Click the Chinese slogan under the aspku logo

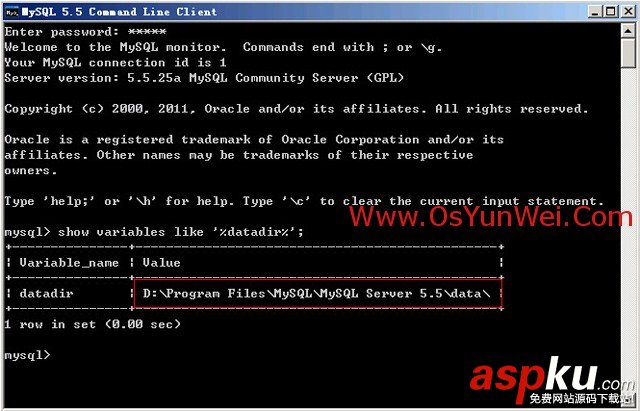pos(580,398)
